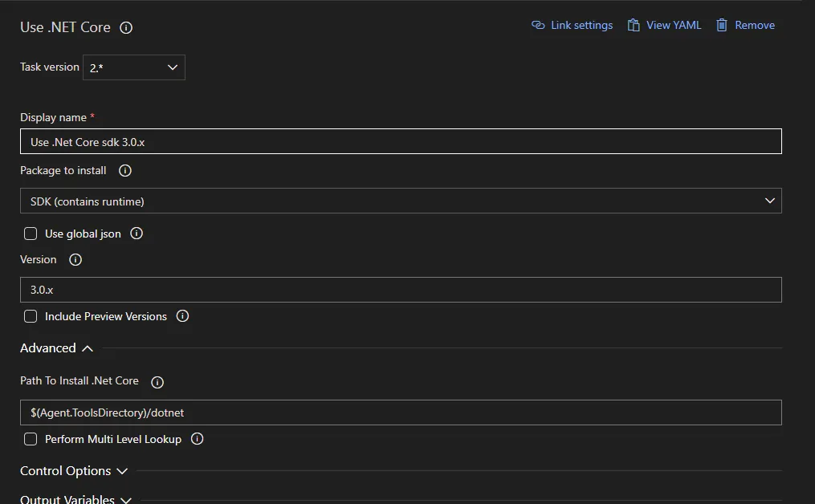Image resolution: width=815 pixels, height=504 pixels.
Task: Open the Task version dropdown
Action: coord(134,67)
